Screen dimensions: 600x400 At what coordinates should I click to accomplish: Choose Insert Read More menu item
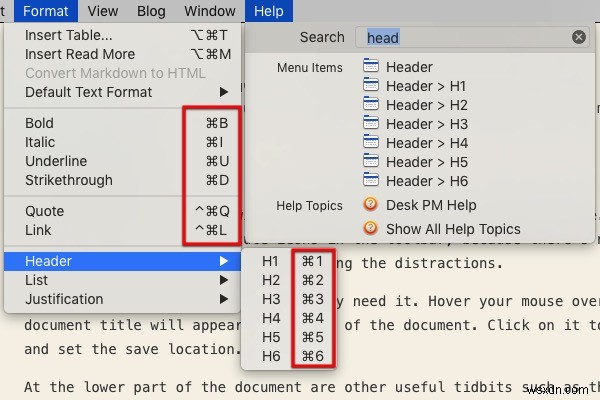pyautogui.click(x=122, y=54)
